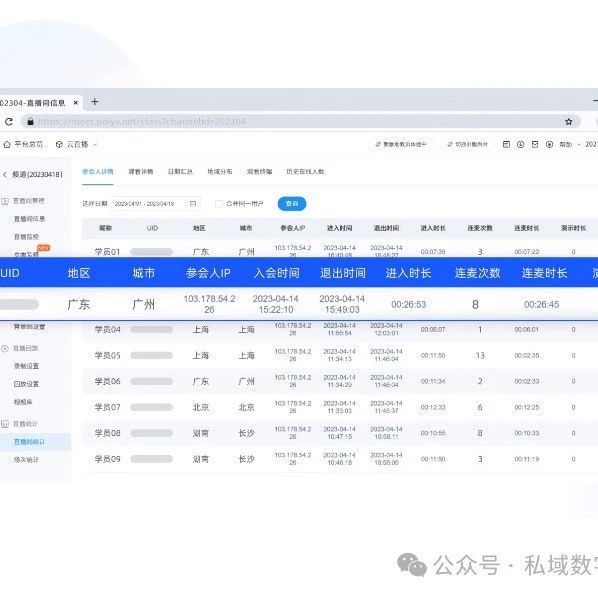
Task: Click 连麦次数 value 13 for 学员05
Action: [x=480, y=355]
